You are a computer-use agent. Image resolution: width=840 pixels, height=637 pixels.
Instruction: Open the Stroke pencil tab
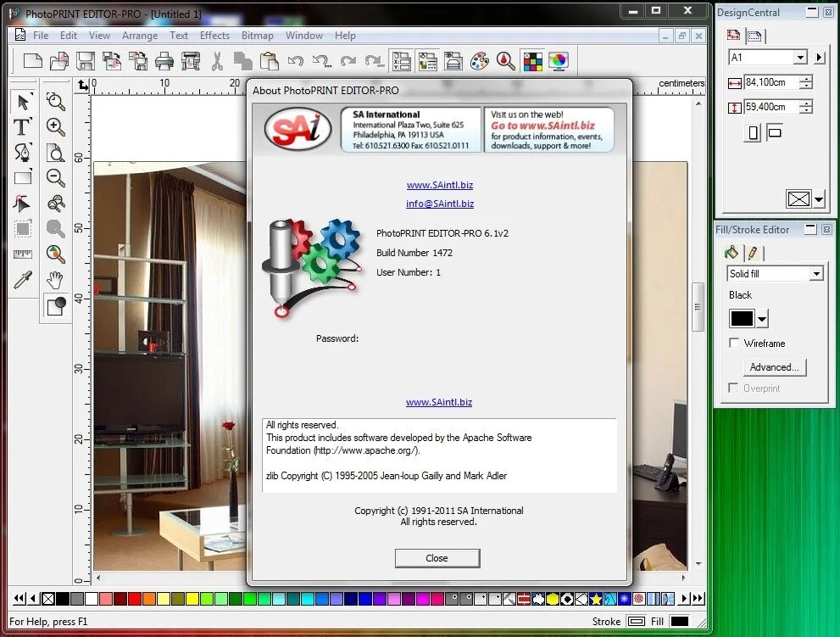tap(753, 253)
